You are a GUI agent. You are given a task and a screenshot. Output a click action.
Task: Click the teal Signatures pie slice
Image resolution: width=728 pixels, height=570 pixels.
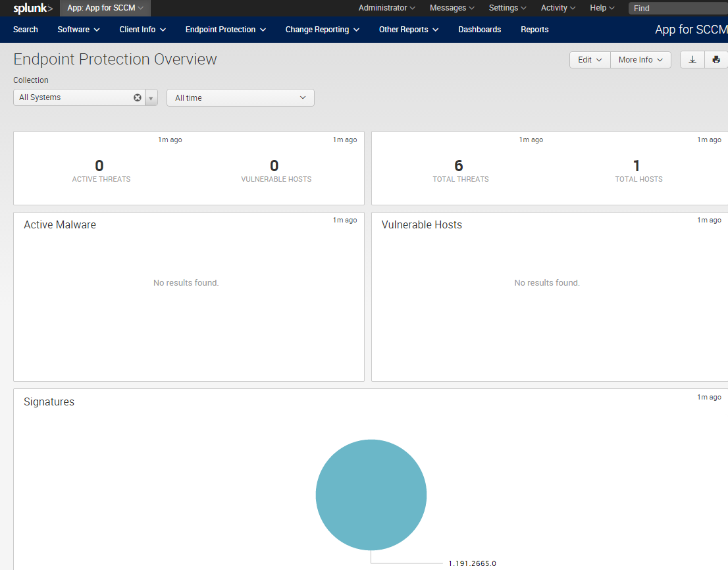coord(371,495)
